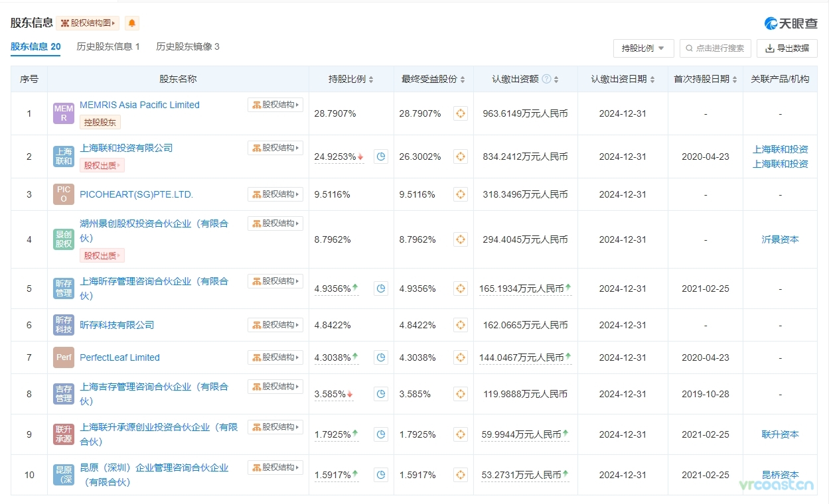Click the history clock icon for 3.585%
Viewport: 829px width, 504px height.
click(381, 394)
